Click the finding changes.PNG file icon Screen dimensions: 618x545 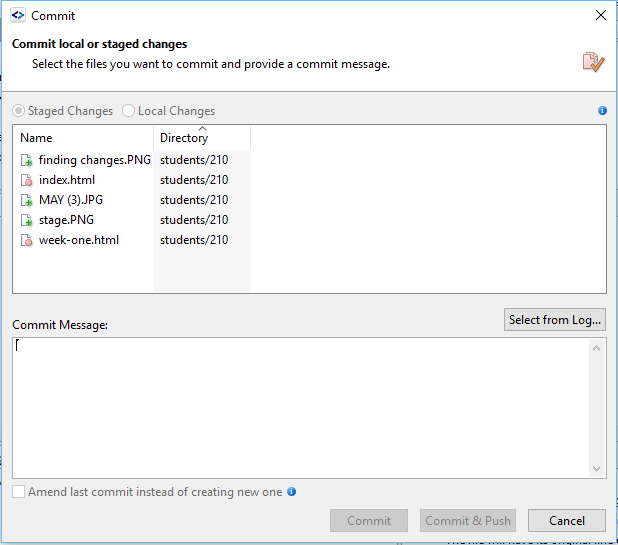click(x=27, y=160)
